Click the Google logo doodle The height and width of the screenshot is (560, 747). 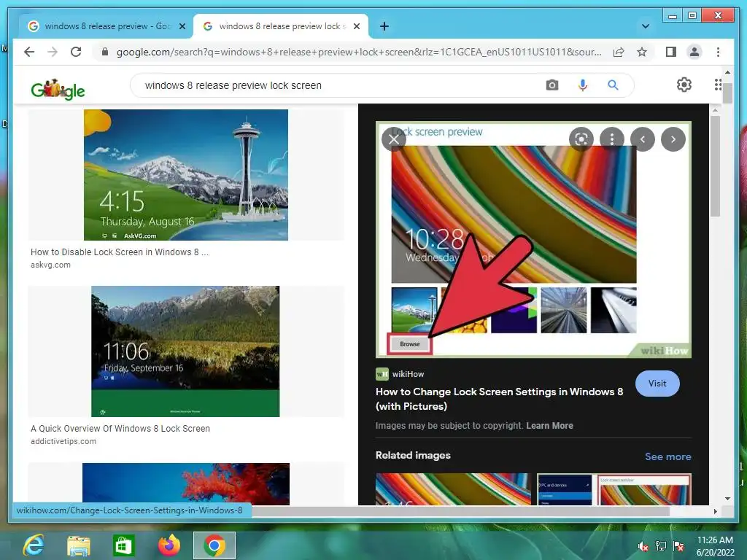click(58, 88)
